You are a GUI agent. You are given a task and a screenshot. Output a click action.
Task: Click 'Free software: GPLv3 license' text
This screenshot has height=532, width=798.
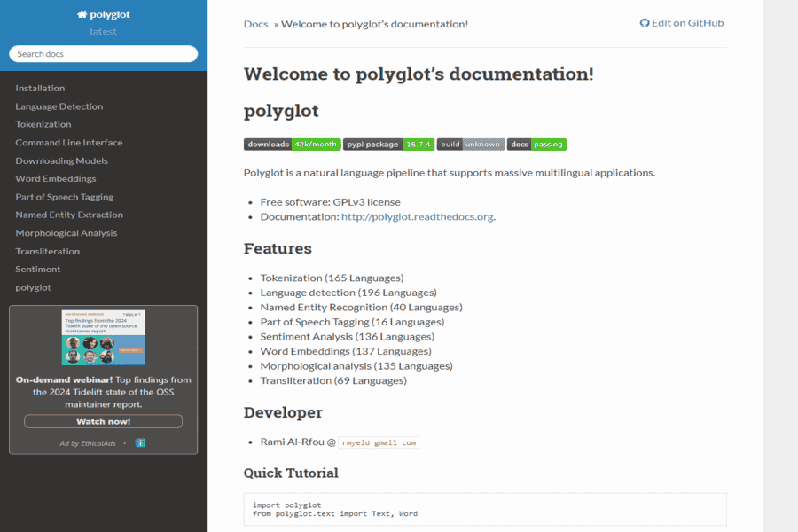331,202
